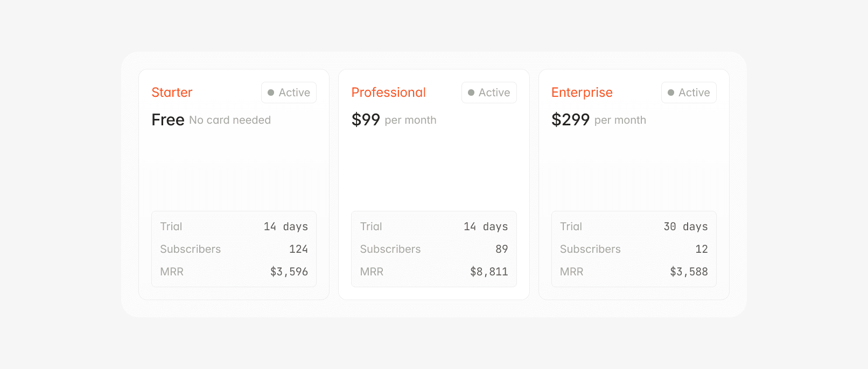Select the Enterprise plan title

coord(582,92)
